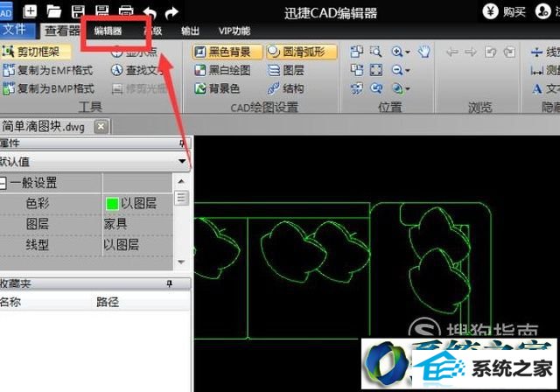
Task: Click the 购买 purchase link
Action: pyautogui.click(x=514, y=12)
